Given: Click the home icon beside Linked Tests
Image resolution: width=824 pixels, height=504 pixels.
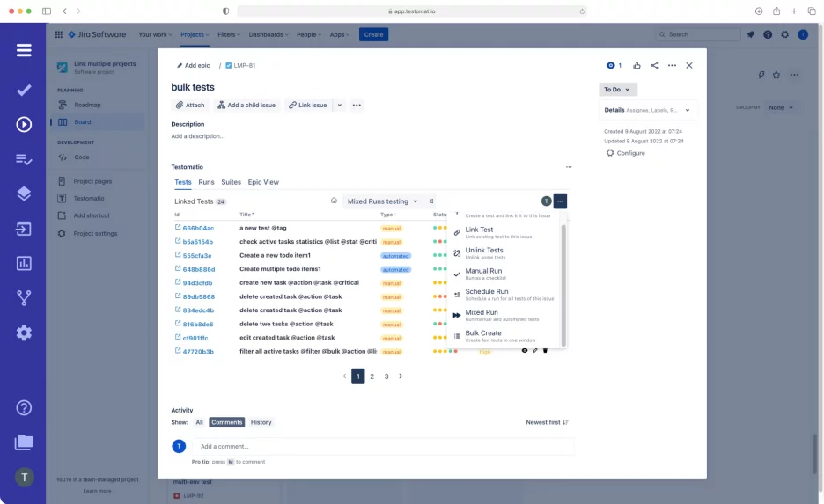Looking at the screenshot, I should click(x=334, y=201).
